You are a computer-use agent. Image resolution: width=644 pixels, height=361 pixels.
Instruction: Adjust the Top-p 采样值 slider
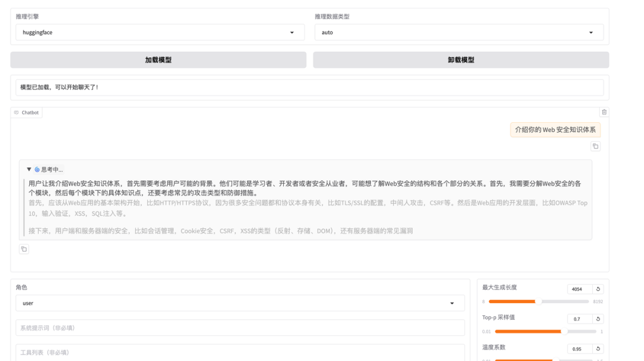[x=546, y=331]
